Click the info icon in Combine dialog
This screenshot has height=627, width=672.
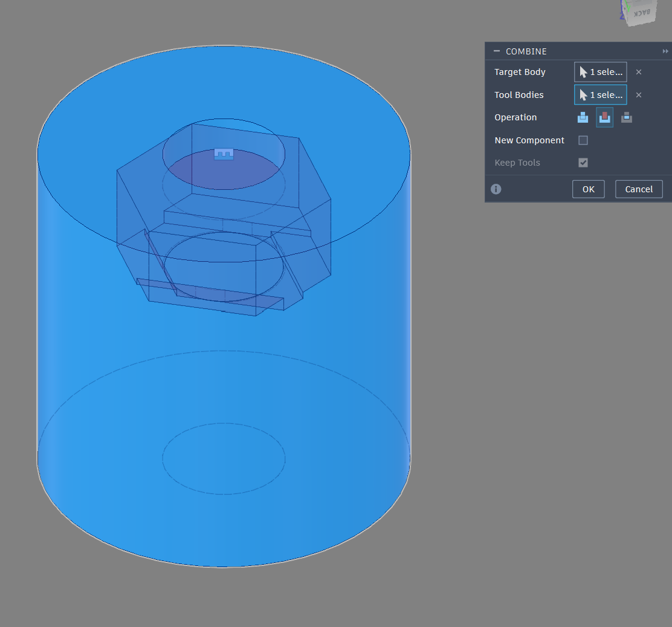496,189
